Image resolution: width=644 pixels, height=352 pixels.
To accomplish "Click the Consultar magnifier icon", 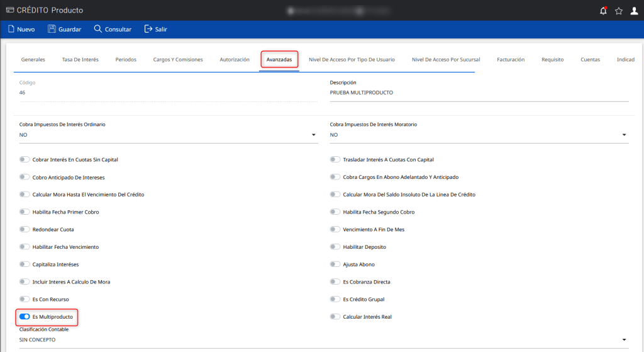I will (97, 29).
